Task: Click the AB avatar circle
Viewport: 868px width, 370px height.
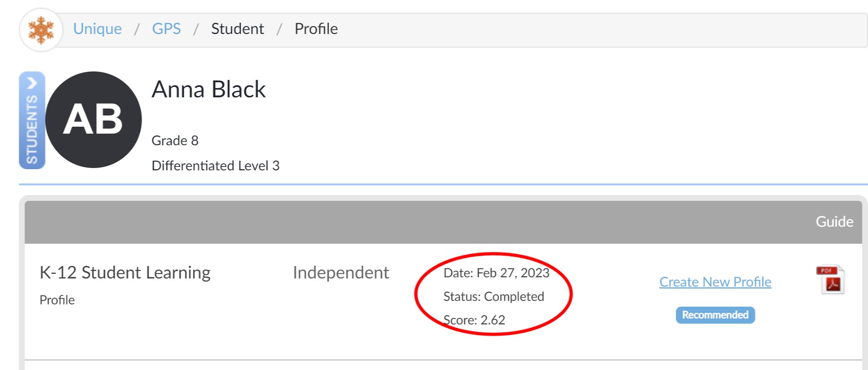Action: 94,120
